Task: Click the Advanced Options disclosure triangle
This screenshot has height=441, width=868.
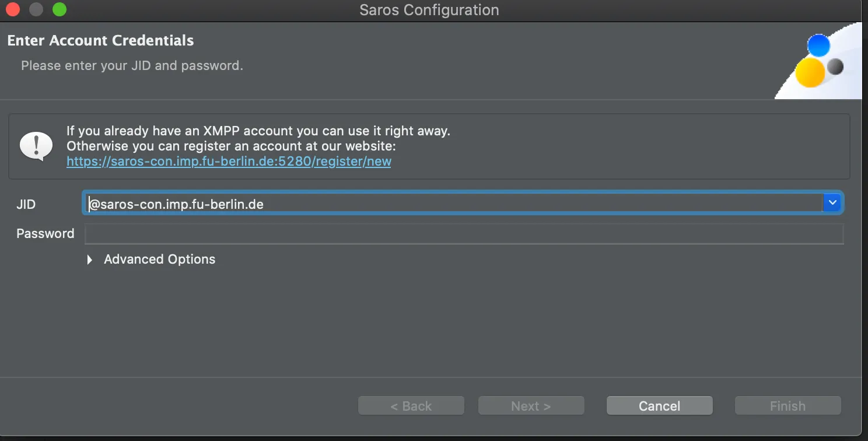Action: click(89, 260)
